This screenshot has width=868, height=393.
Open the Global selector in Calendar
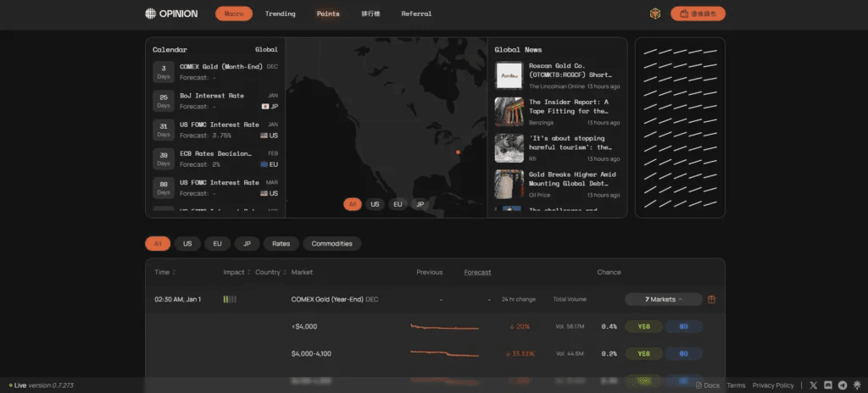[266, 49]
